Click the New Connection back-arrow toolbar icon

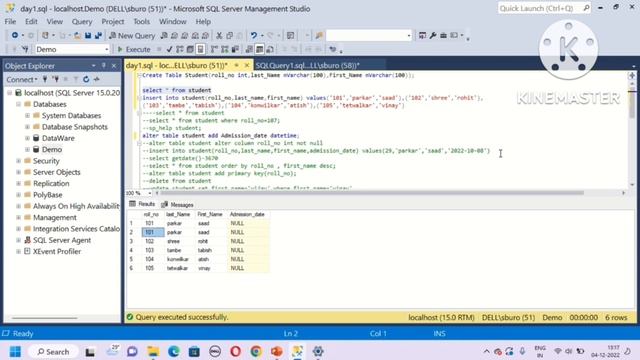tap(15, 36)
